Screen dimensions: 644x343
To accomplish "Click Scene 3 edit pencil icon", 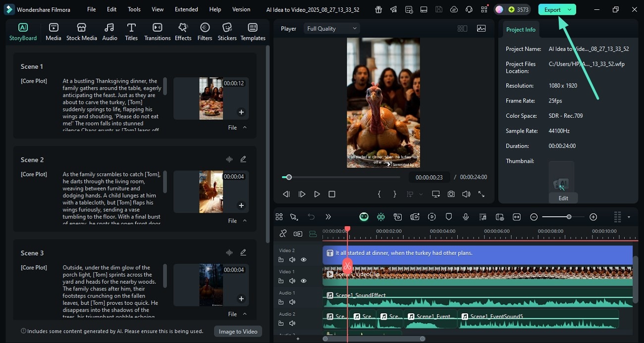I will tap(243, 252).
